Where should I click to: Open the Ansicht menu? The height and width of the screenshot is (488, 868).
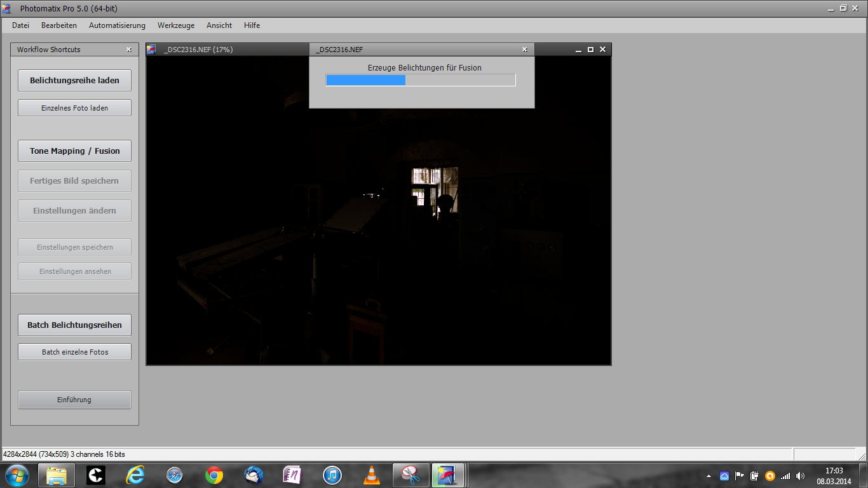(219, 25)
